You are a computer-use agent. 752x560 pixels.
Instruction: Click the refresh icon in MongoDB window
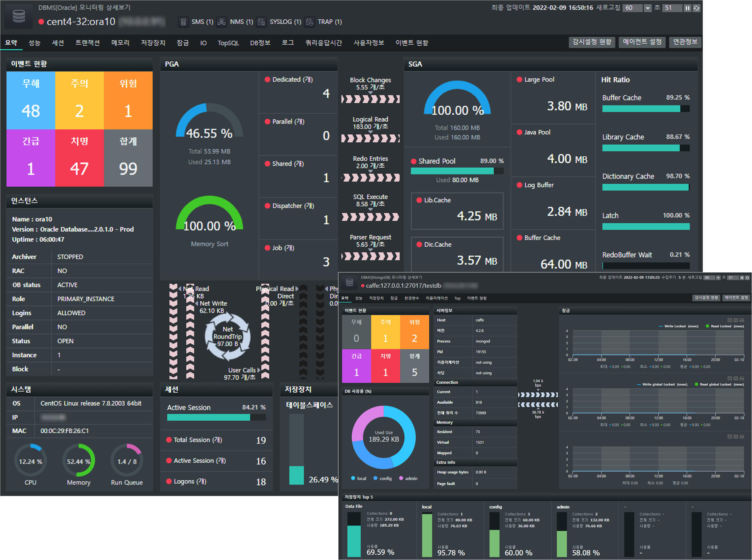[747, 278]
